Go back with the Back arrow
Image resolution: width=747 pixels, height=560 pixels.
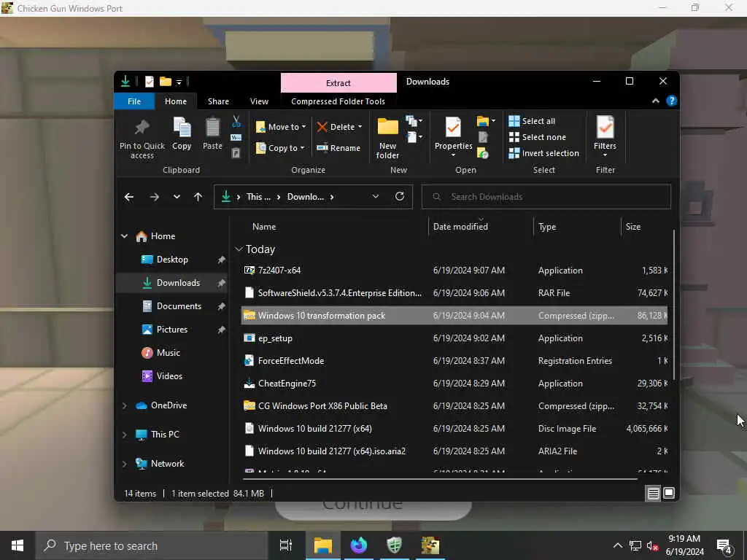[129, 197]
